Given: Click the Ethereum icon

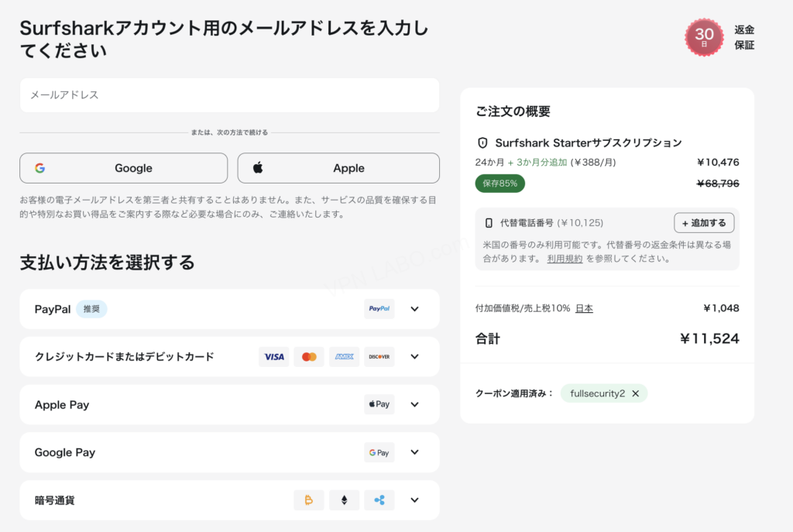Looking at the screenshot, I should pyautogui.click(x=344, y=500).
